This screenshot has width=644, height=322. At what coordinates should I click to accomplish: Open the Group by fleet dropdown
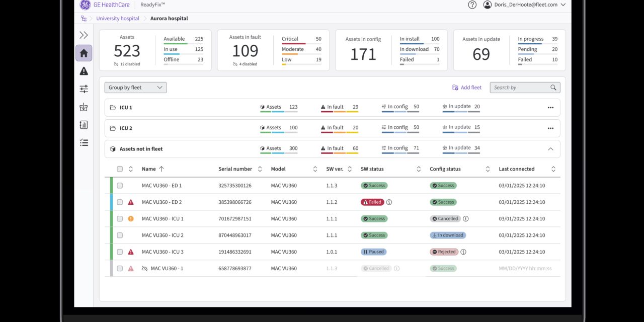tap(135, 87)
